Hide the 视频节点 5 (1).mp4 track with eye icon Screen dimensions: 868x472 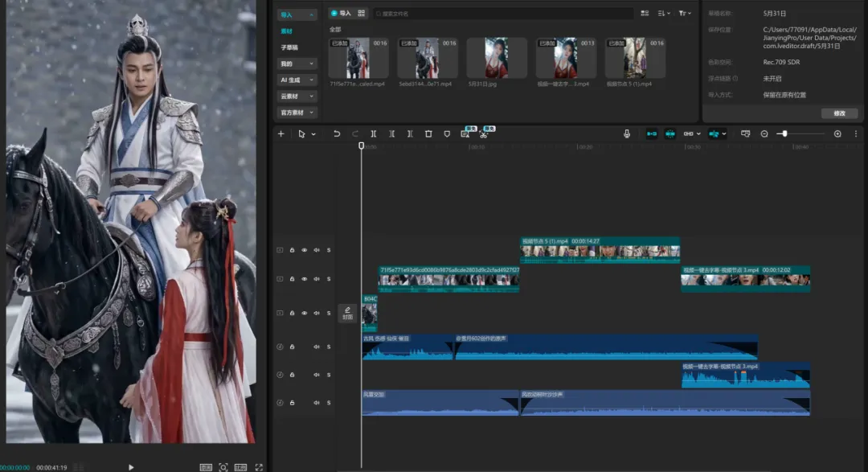(304, 250)
